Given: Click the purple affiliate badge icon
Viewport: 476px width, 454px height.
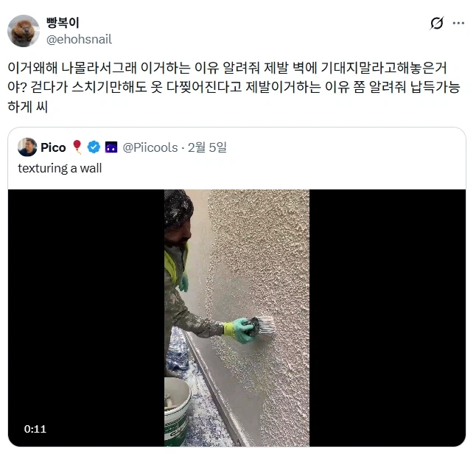Looking at the screenshot, I should [x=111, y=147].
